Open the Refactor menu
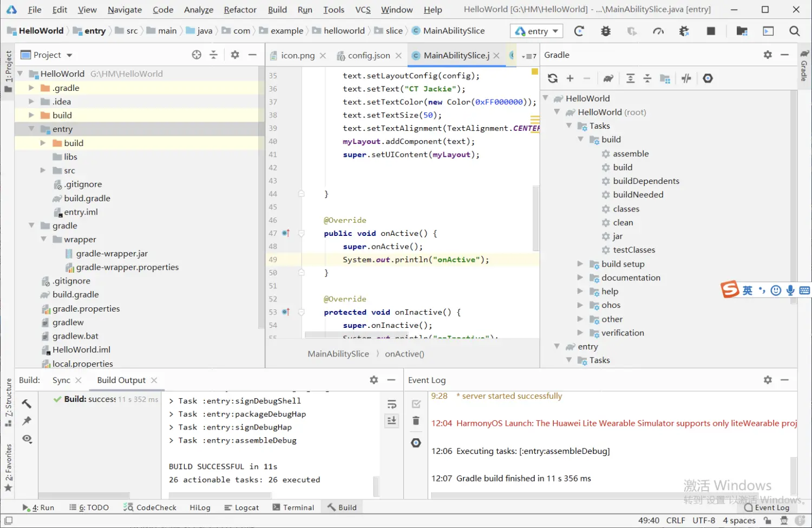The image size is (812, 528). pyautogui.click(x=240, y=10)
